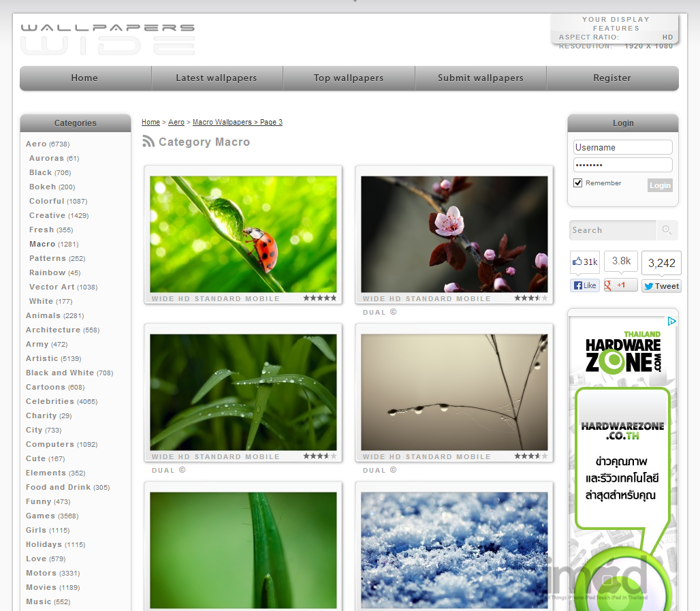
Task: Click the RSS feed icon beside Category Macro
Action: pos(148,141)
